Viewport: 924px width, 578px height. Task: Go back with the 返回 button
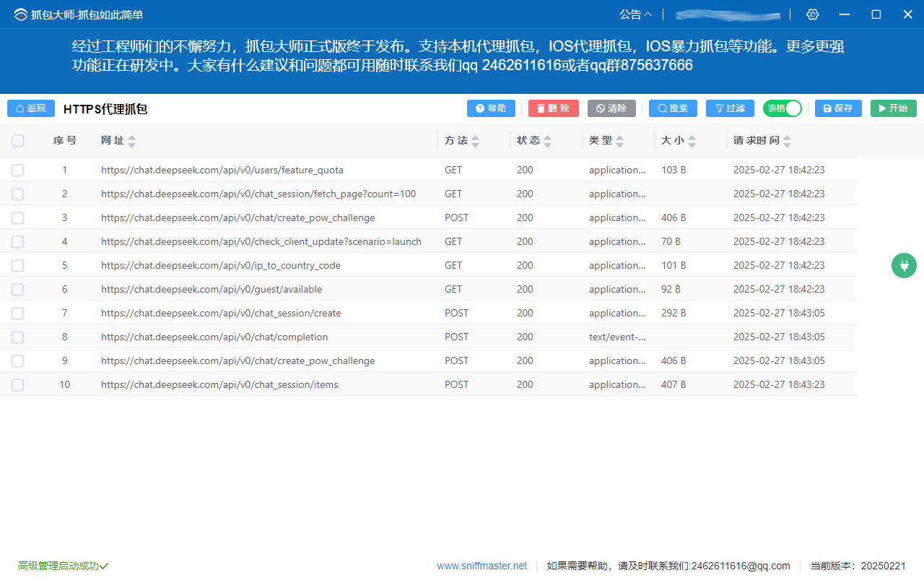click(31, 108)
